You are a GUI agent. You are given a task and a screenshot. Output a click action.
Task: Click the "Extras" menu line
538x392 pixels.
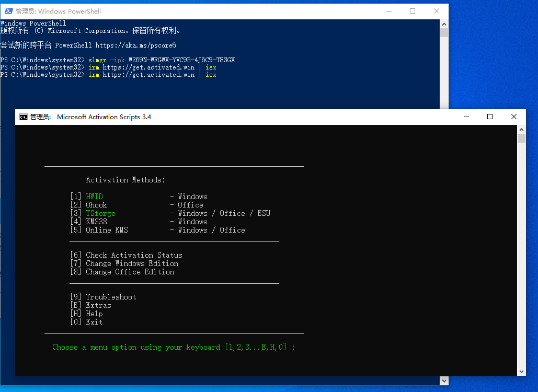coord(98,305)
